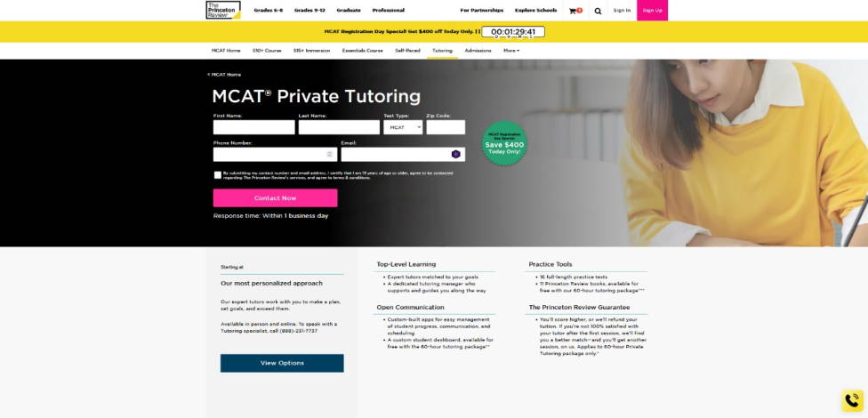Click 'The Princeton Review Guarantee' heading
The width and height of the screenshot is (868, 418).
pyautogui.click(x=579, y=307)
